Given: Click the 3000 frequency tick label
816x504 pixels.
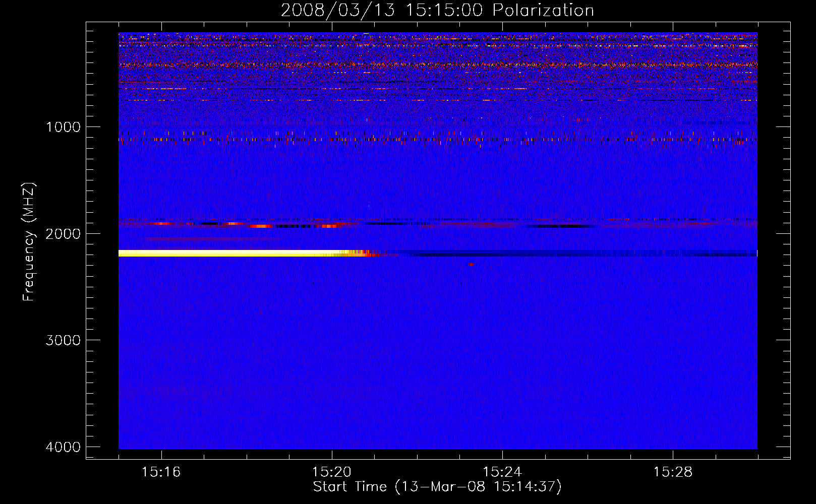Looking at the screenshot, I should coord(63,340).
